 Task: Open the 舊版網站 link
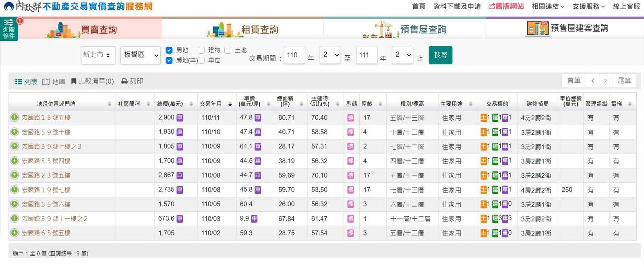506,6
